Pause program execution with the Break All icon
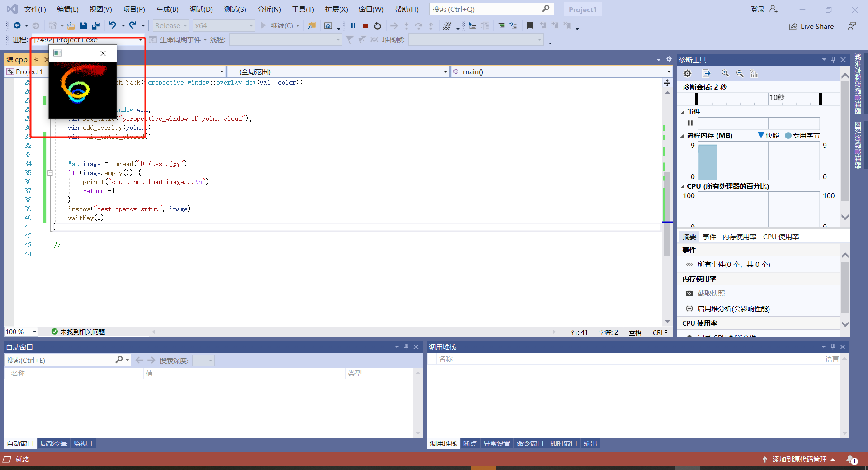Viewport: 868px width, 470px height. pos(353,26)
